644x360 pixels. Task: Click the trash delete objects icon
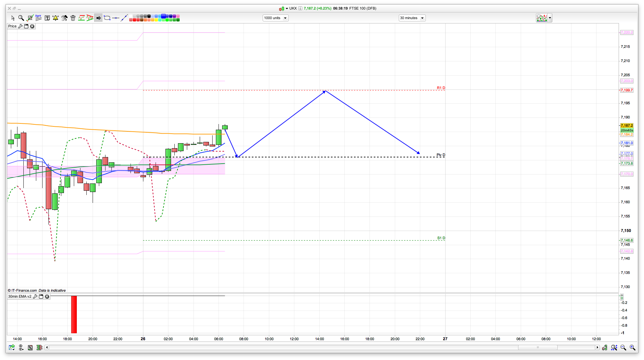click(73, 18)
